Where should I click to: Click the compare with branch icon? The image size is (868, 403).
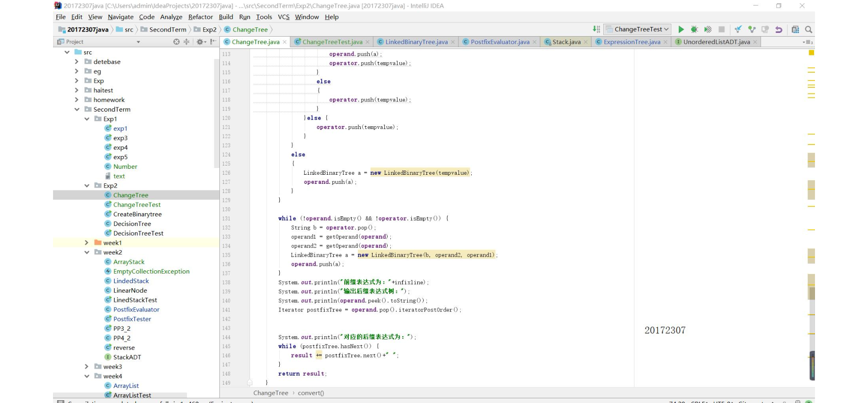(x=765, y=29)
